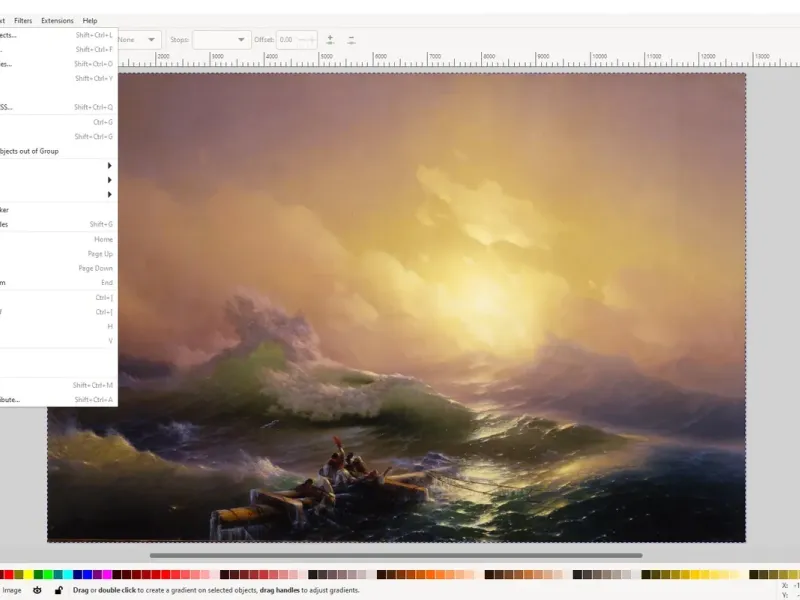This screenshot has height=600, width=800.
Task: Choose the menu entry with shortcut V
Action: [58, 341]
